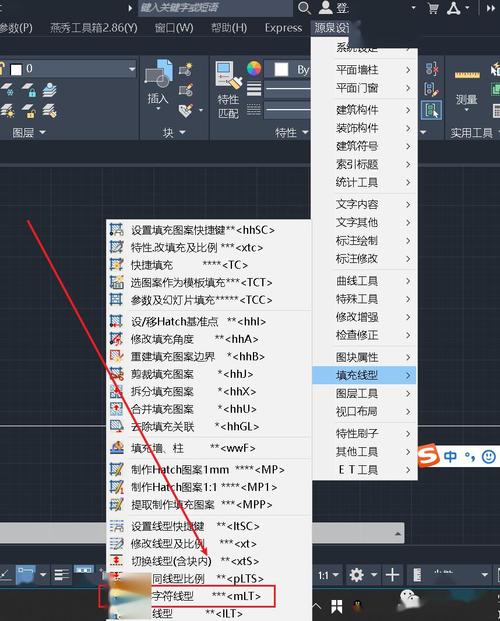
Task: Open the WeChat taskbar icon
Action: [x=409, y=598]
